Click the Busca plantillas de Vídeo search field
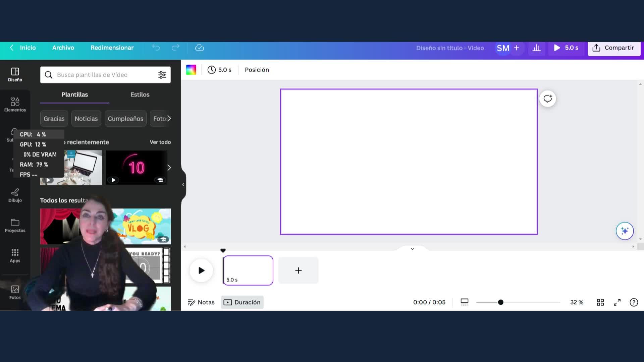Image resolution: width=644 pixels, height=362 pixels. [105, 75]
